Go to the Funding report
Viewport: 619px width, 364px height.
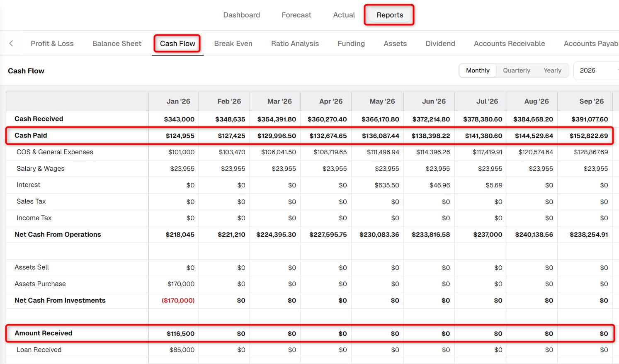(351, 44)
